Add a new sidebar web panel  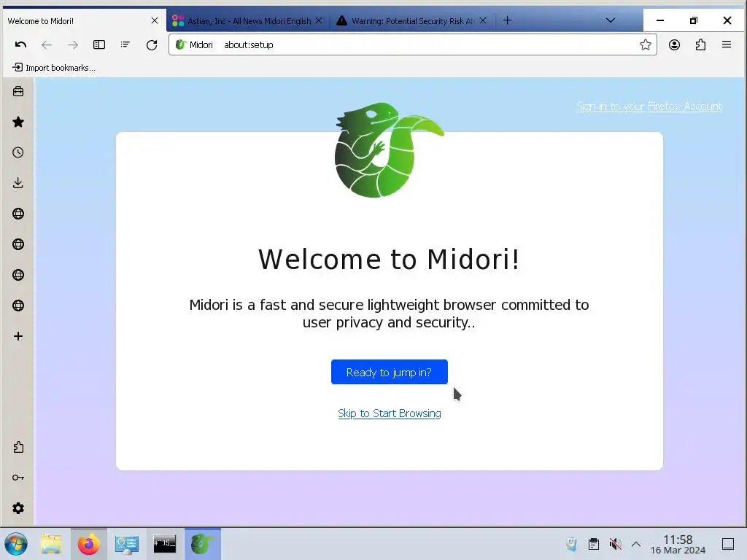[x=18, y=336]
